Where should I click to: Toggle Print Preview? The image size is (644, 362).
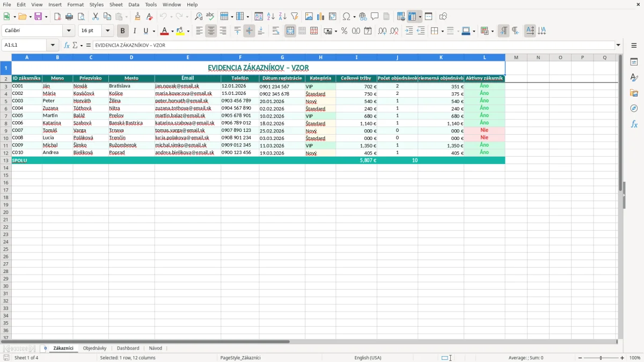81,17
